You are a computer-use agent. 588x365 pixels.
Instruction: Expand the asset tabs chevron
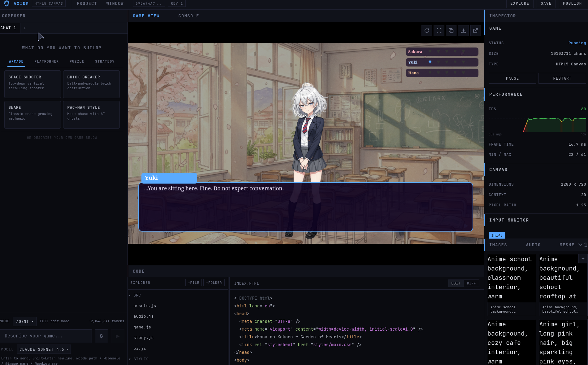(x=580, y=245)
